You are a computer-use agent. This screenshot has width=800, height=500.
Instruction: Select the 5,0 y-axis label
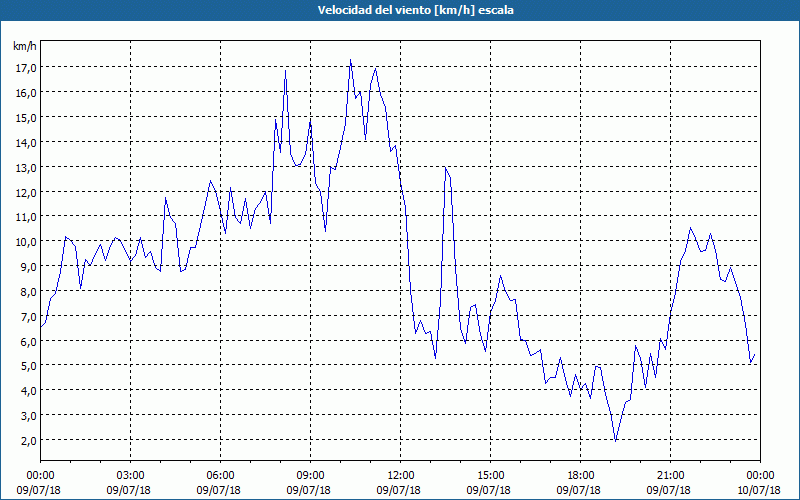[28, 366]
